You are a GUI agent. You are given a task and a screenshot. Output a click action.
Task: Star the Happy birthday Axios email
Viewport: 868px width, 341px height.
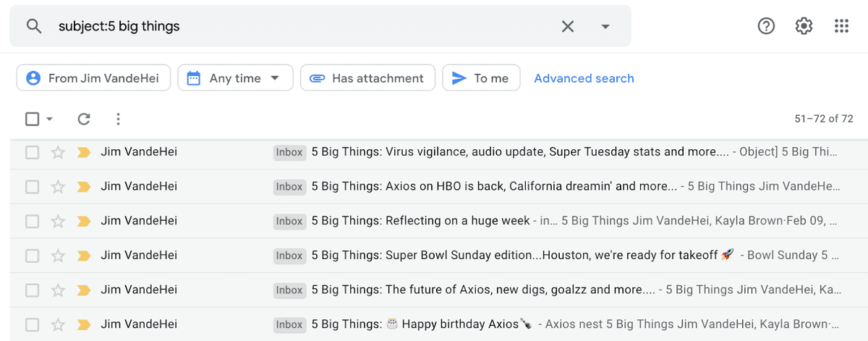(58, 324)
